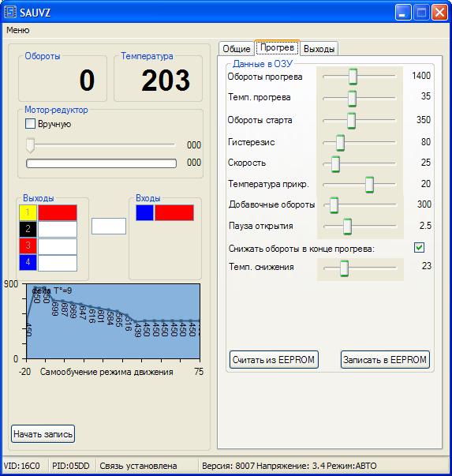Screen dimensions: 452x476
Task: Click the self-learning chart area
Action: 113,321
